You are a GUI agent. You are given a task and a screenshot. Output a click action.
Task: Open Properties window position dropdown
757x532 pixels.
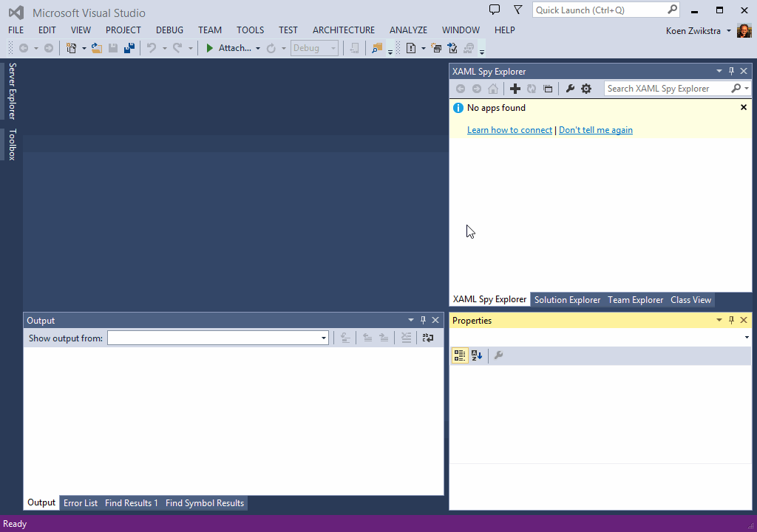click(719, 320)
